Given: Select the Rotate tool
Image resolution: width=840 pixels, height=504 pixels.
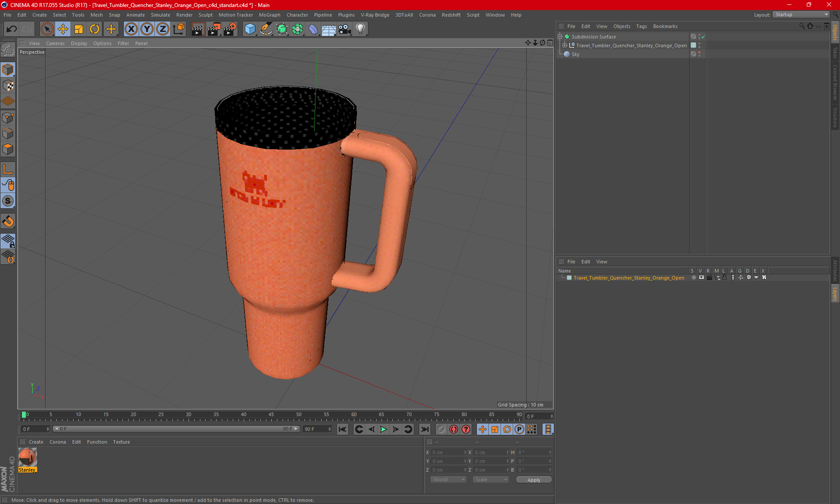Looking at the screenshot, I should click(94, 29).
